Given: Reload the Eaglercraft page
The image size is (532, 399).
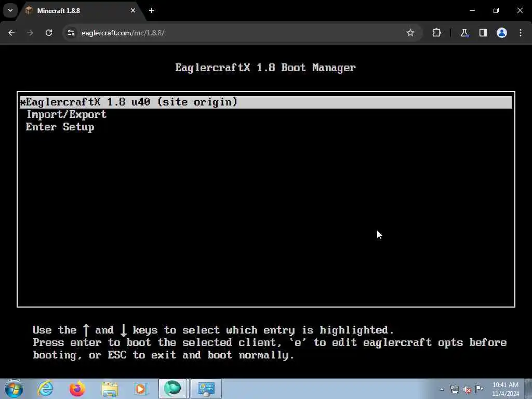Looking at the screenshot, I should pos(49,33).
